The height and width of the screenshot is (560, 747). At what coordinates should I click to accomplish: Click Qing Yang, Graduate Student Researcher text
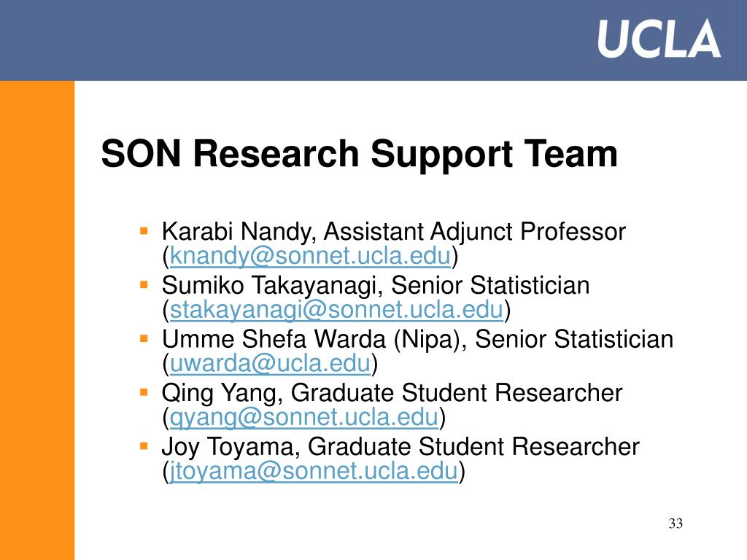392,394
